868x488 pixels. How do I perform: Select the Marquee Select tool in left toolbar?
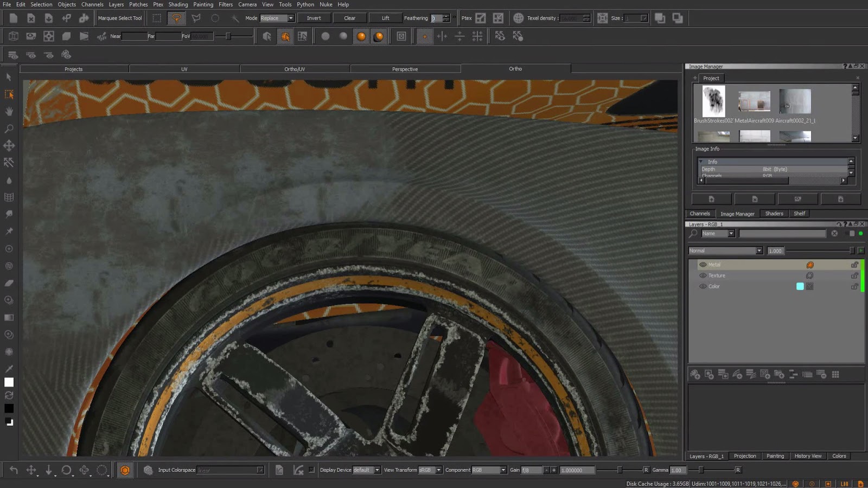click(x=9, y=94)
